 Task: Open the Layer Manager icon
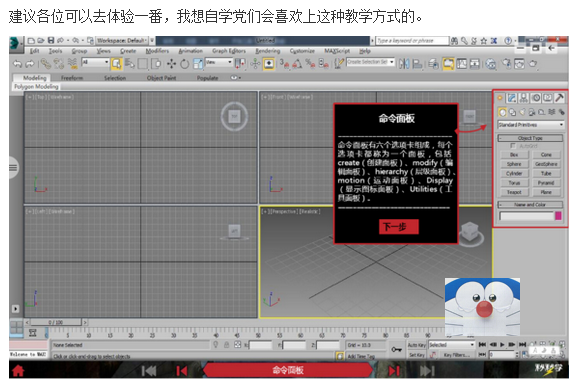pos(433,64)
